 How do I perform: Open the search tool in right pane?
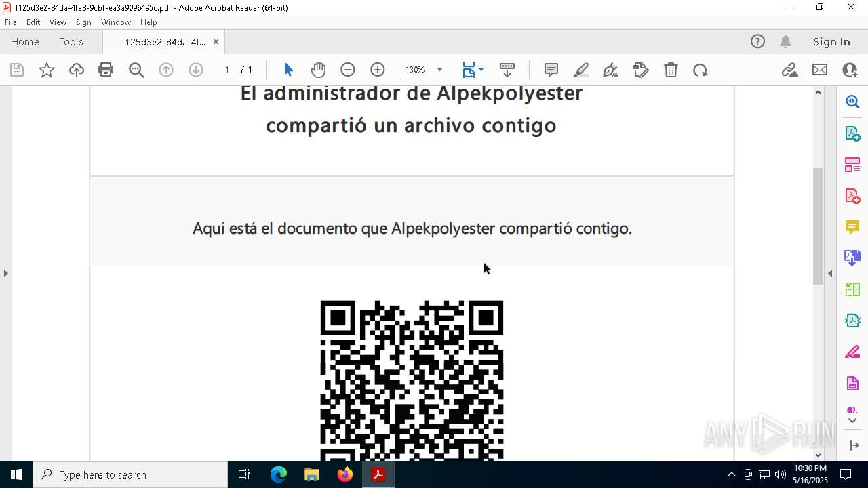[852, 102]
